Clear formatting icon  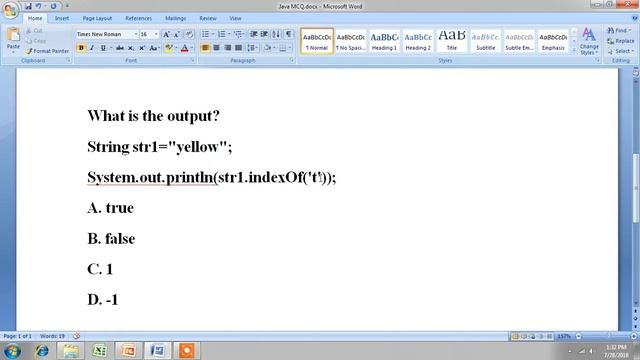[x=189, y=34]
